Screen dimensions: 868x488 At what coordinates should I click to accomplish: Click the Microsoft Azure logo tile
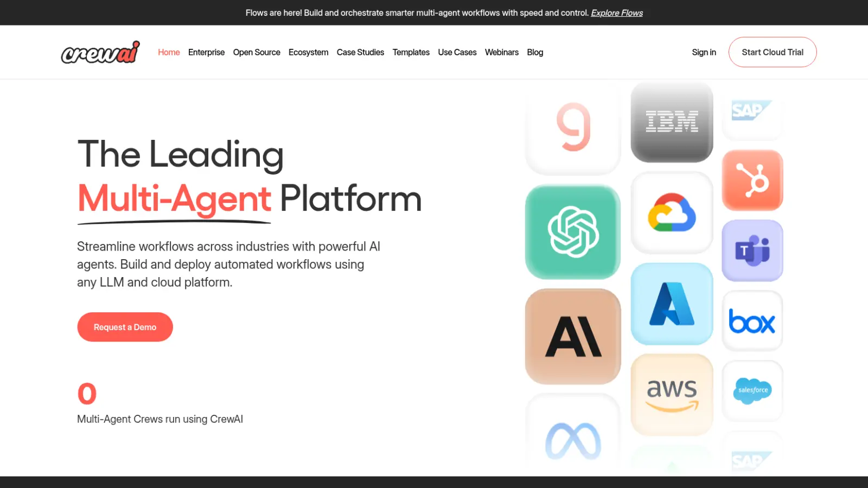pos(672,304)
